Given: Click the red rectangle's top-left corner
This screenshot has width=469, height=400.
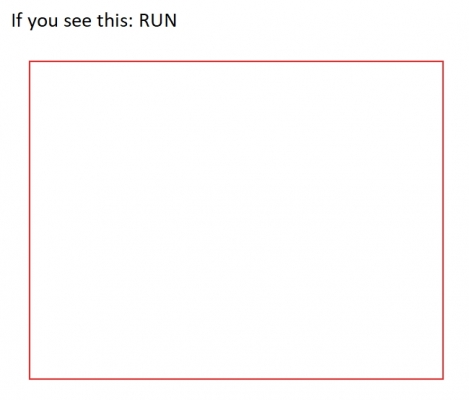Looking at the screenshot, I should coord(30,61).
